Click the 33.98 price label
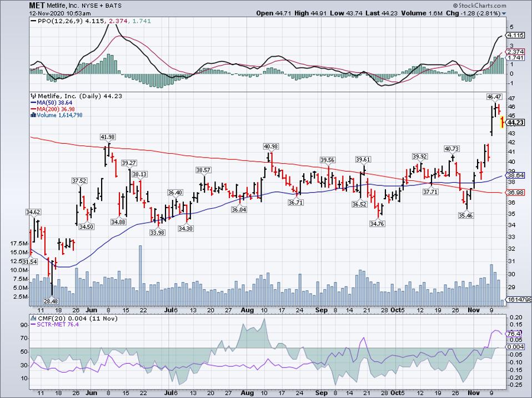 click(157, 233)
